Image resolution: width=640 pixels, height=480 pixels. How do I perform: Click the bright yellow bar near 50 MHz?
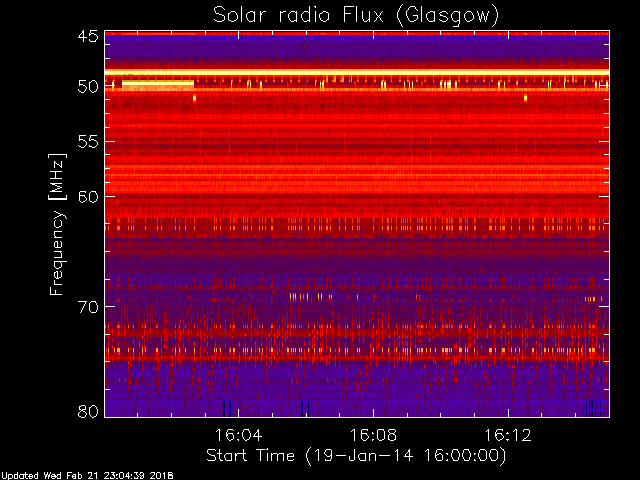click(158, 85)
